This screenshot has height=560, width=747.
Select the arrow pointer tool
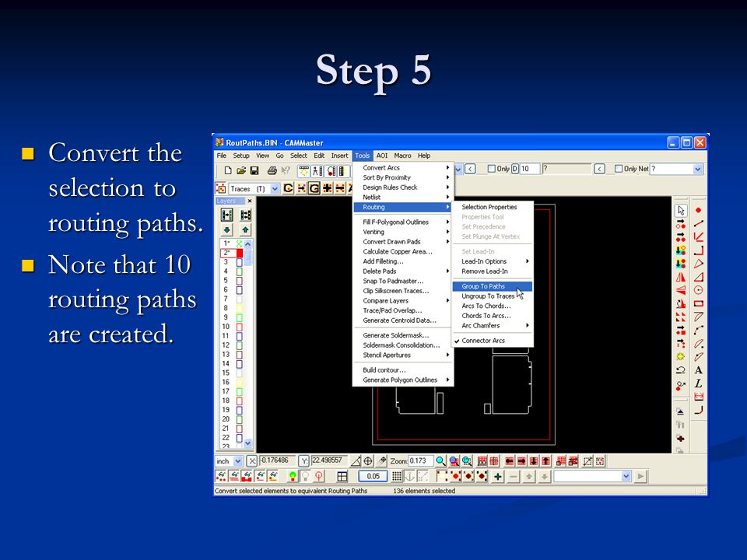pyautogui.click(x=681, y=210)
